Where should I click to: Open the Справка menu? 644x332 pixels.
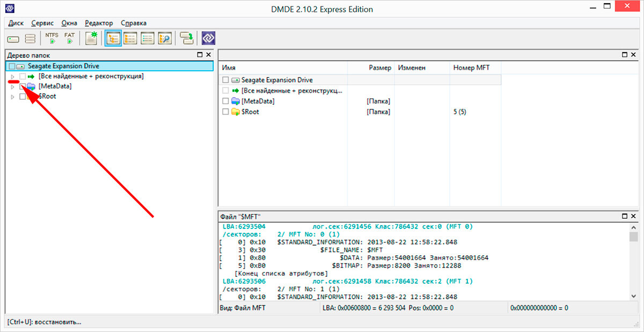pyautogui.click(x=134, y=23)
